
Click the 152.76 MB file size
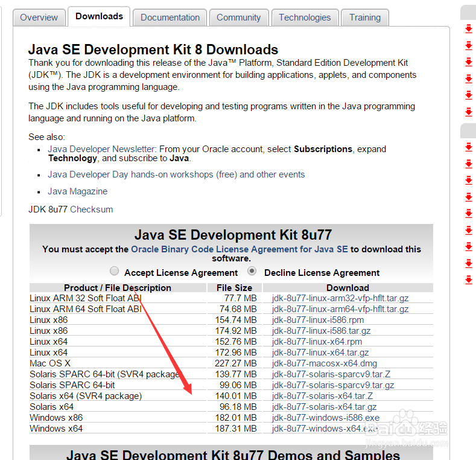(236, 342)
